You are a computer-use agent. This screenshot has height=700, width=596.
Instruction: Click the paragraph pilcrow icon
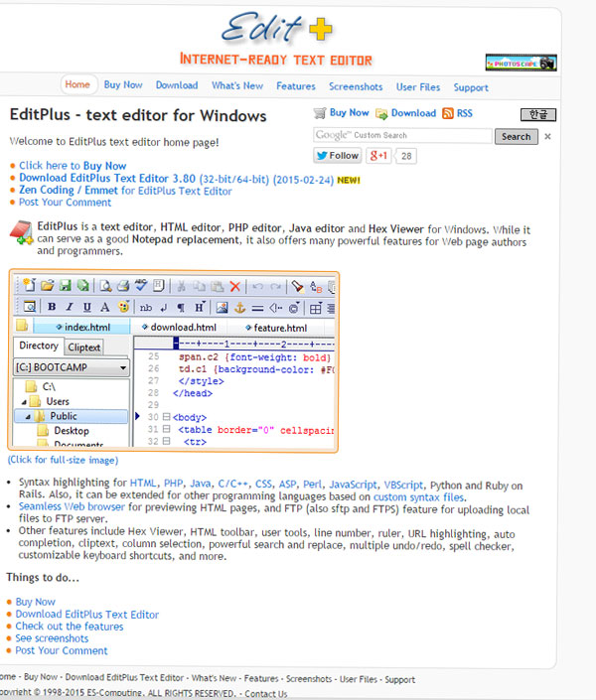181,308
